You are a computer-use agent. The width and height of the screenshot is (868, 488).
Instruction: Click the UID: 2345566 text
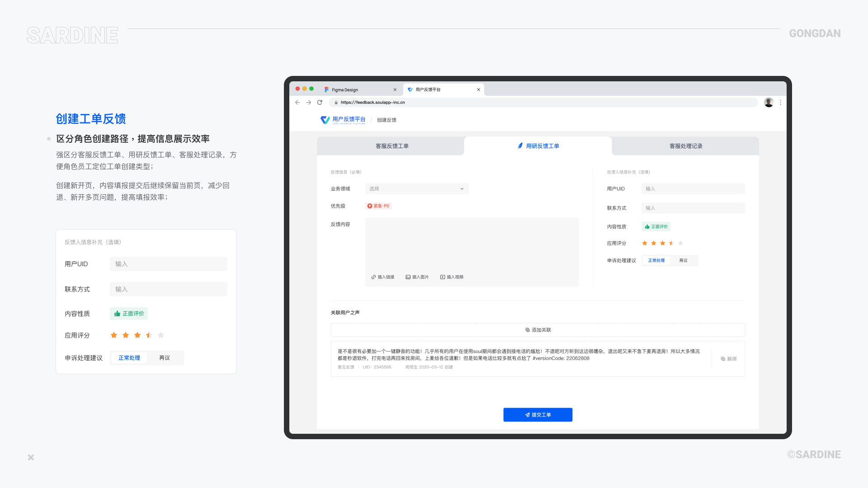[x=377, y=367]
